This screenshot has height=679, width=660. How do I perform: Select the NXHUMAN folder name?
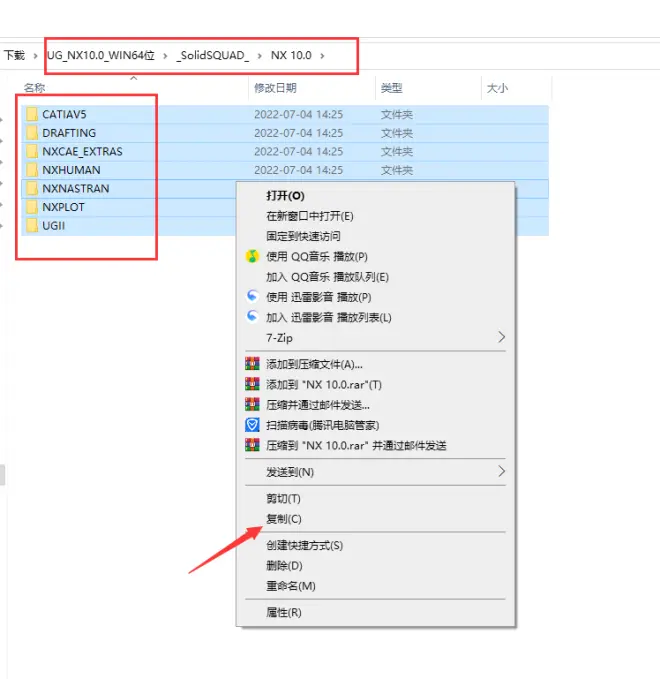click(x=71, y=170)
